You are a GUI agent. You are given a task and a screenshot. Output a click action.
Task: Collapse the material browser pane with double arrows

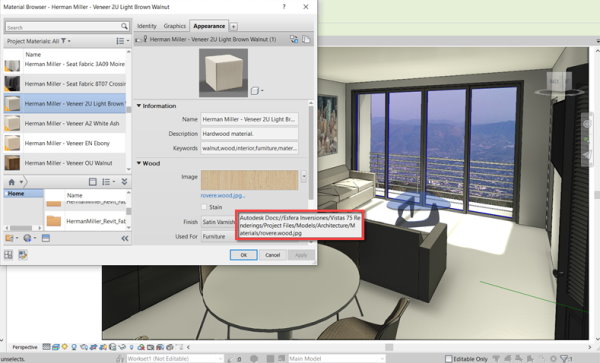coord(125,239)
